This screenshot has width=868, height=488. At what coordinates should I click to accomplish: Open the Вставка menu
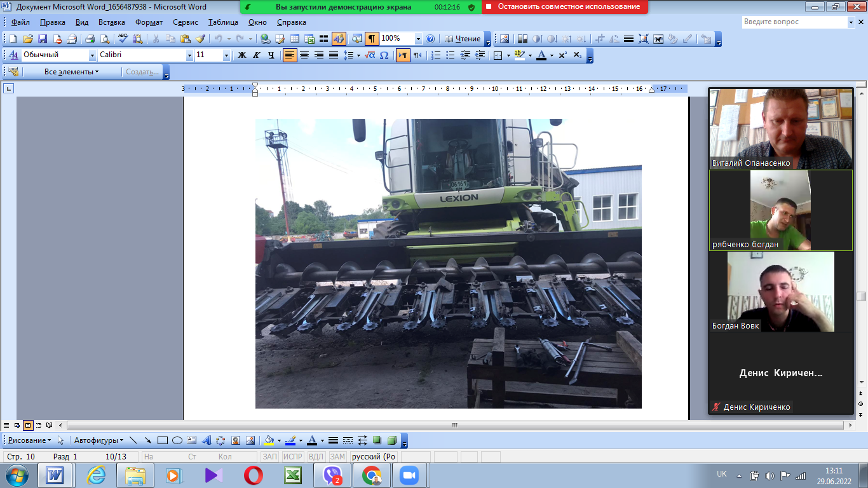pyautogui.click(x=112, y=22)
